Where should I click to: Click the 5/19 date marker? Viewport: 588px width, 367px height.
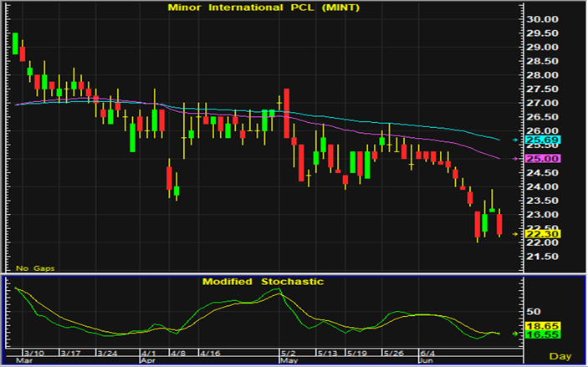pos(356,354)
